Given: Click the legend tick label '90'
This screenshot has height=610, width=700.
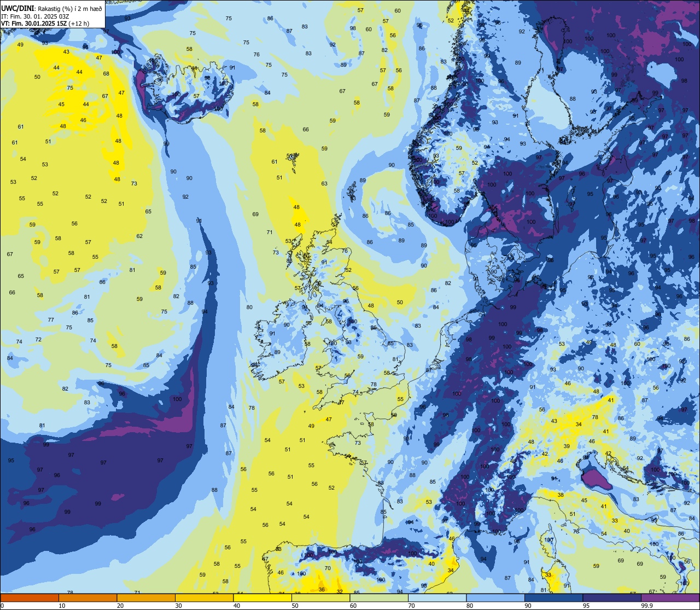Looking at the screenshot, I should 528,606.
